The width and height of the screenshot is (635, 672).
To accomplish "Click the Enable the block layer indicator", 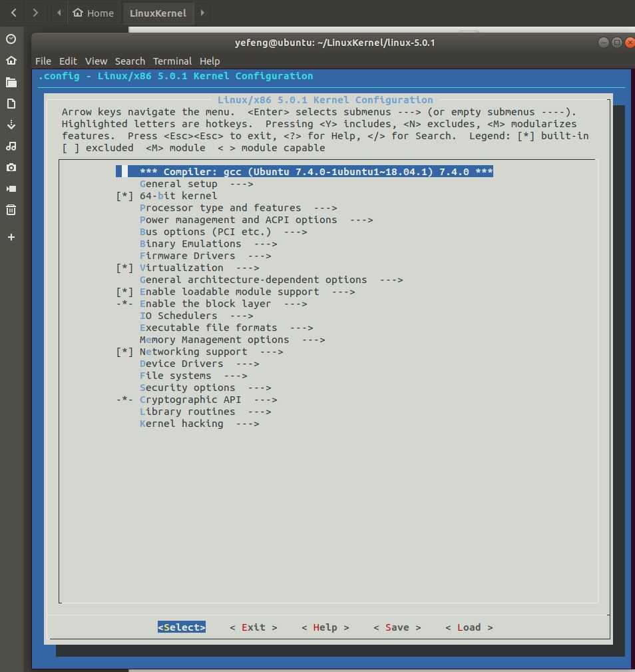I will coord(124,304).
